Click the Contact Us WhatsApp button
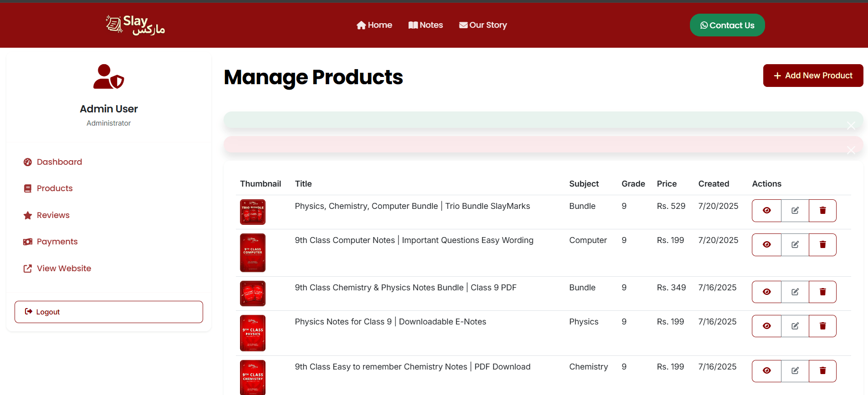This screenshot has width=868, height=395. point(727,25)
